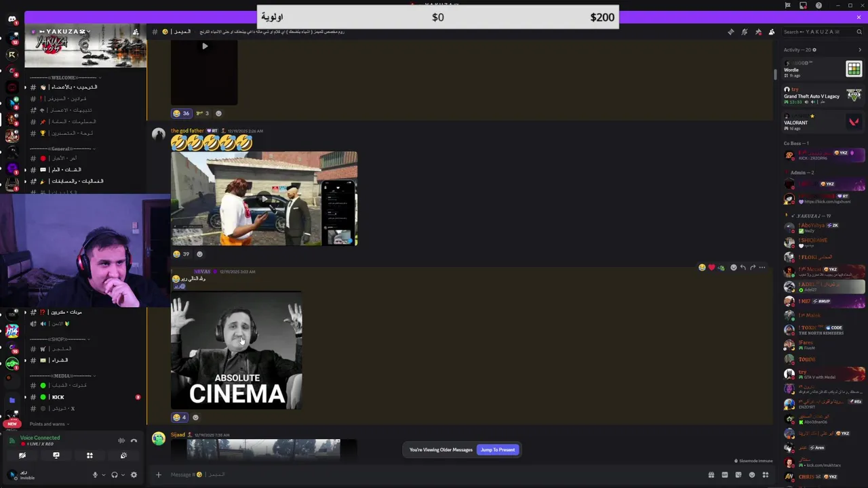The height and width of the screenshot is (488, 868).
Task: Open Add Reaction picker on hover toolbar
Action: [x=733, y=268]
